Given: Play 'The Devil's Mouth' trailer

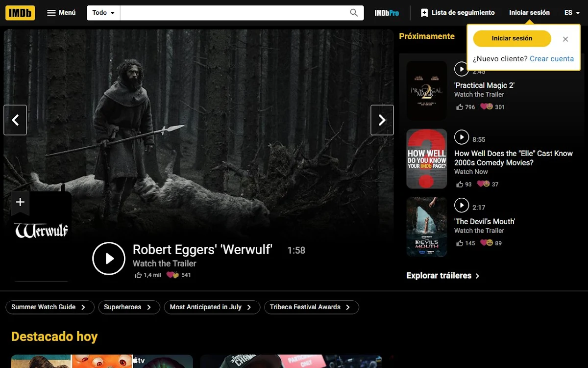Looking at the screenshot, I should coord(462,205).
